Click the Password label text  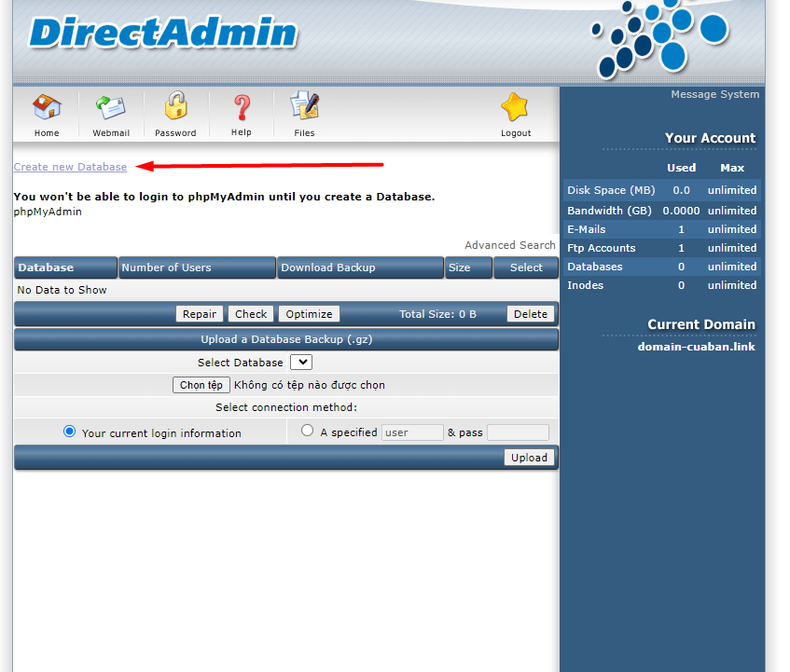point(175,133)
